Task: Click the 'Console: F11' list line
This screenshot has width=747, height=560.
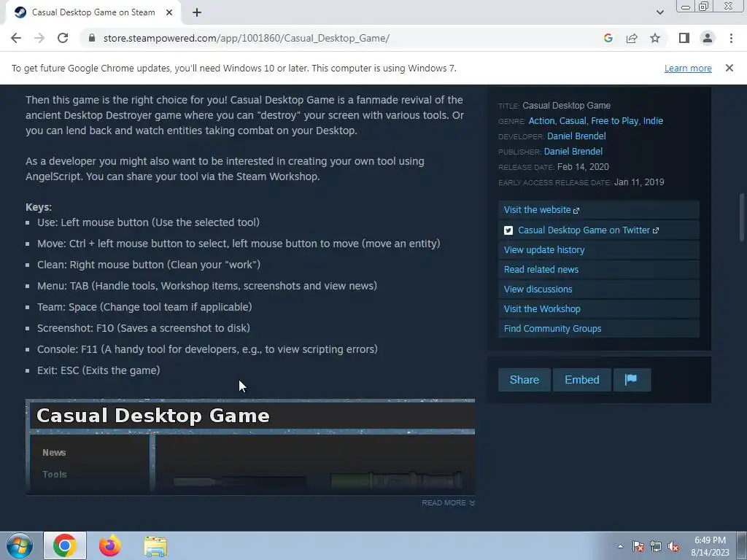Action: pyautogui.click(x=207, y=349)
